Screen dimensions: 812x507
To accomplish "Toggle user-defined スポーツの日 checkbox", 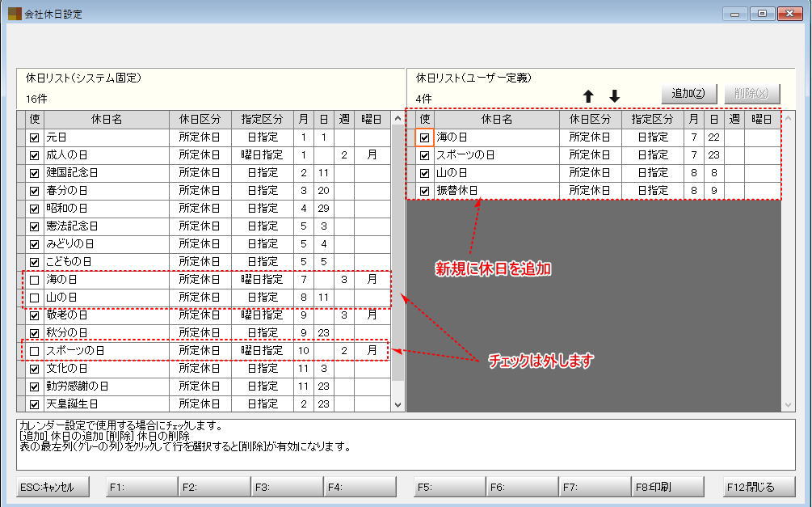I will click(425, 155).
